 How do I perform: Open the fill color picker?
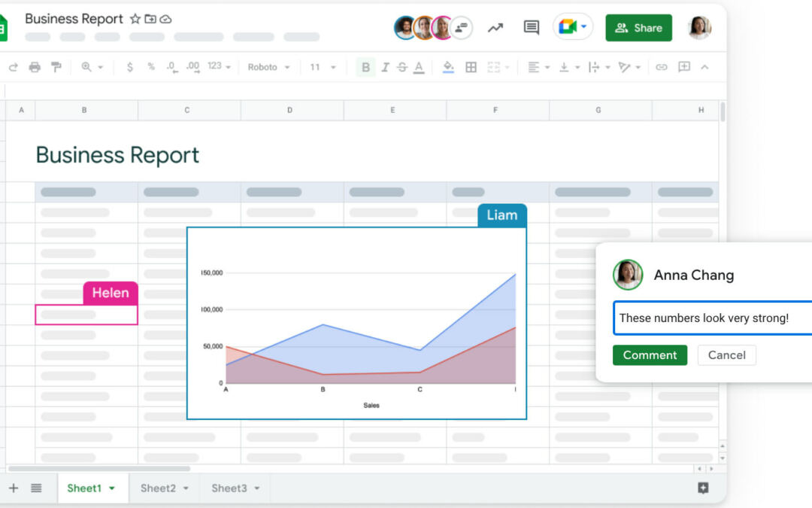coord(449,67)
